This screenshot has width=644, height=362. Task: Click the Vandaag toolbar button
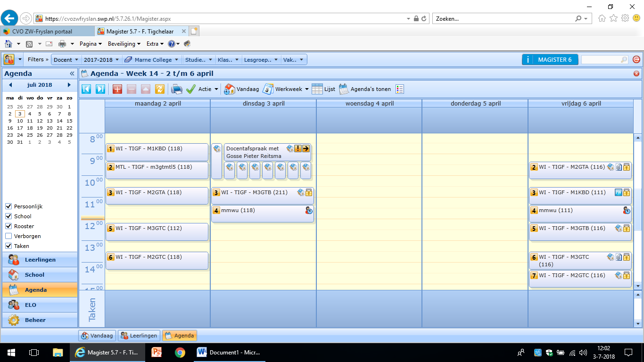tap(242, 89)
